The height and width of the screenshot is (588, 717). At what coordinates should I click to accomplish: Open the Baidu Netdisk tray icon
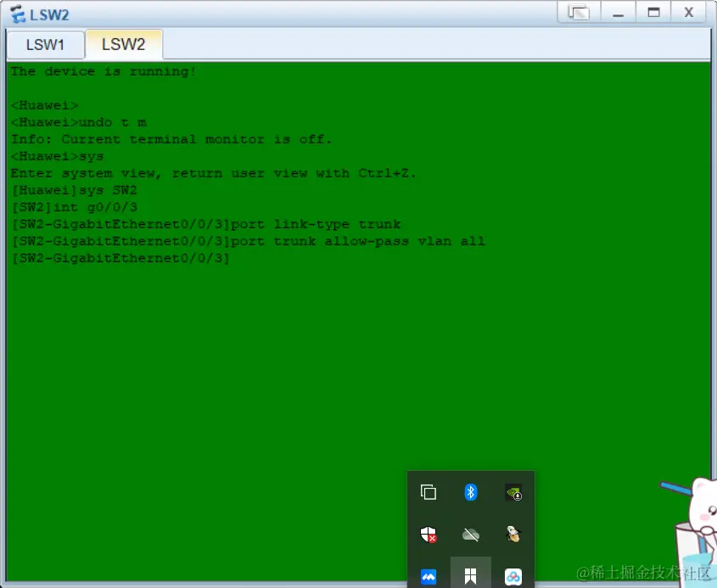513,577
